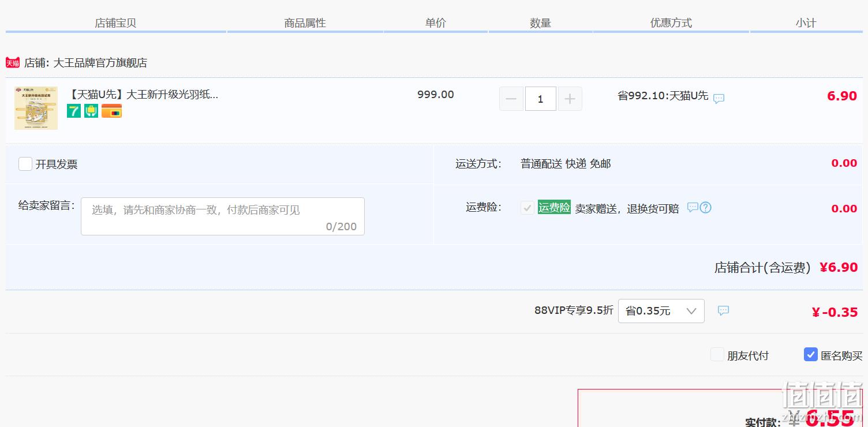Click the green shield guarantee icon
Screen dimensions: 868x427
coord(91,111)
